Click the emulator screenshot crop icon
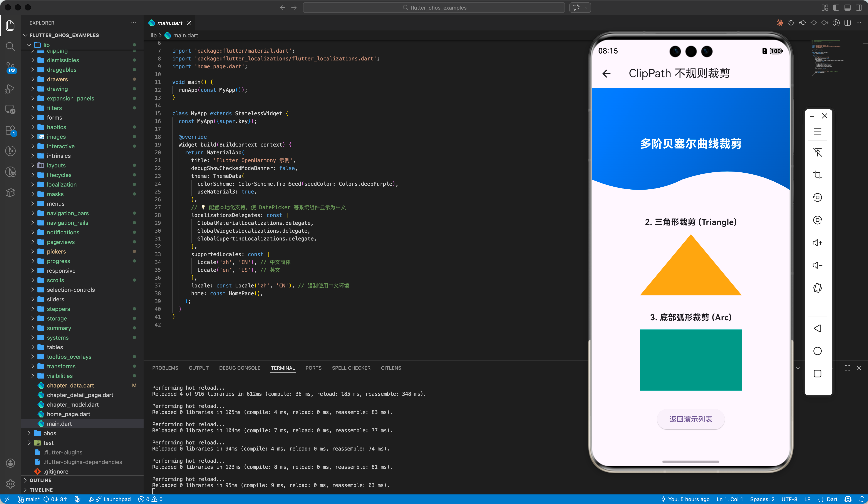The height and width of the screenshot is (504, 868). [817, 175]
